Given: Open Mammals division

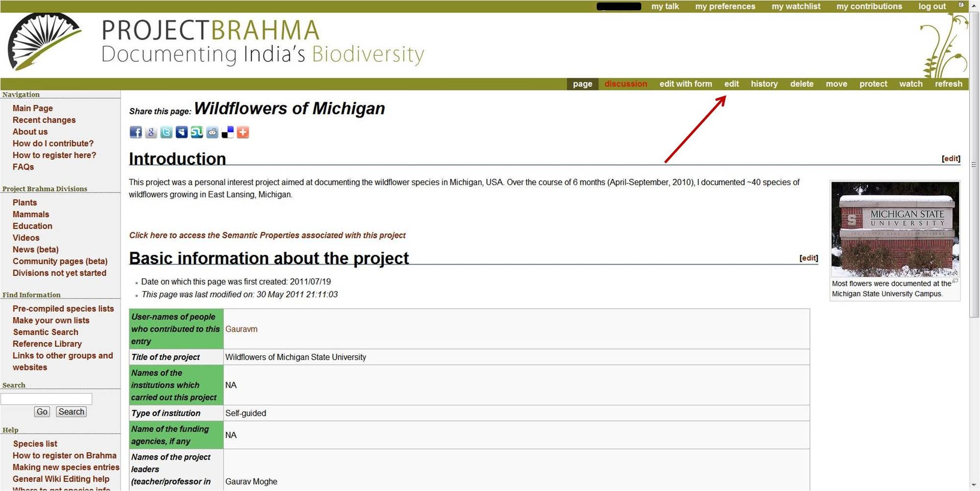Looking at the screenshot, I should coord(31,215).
